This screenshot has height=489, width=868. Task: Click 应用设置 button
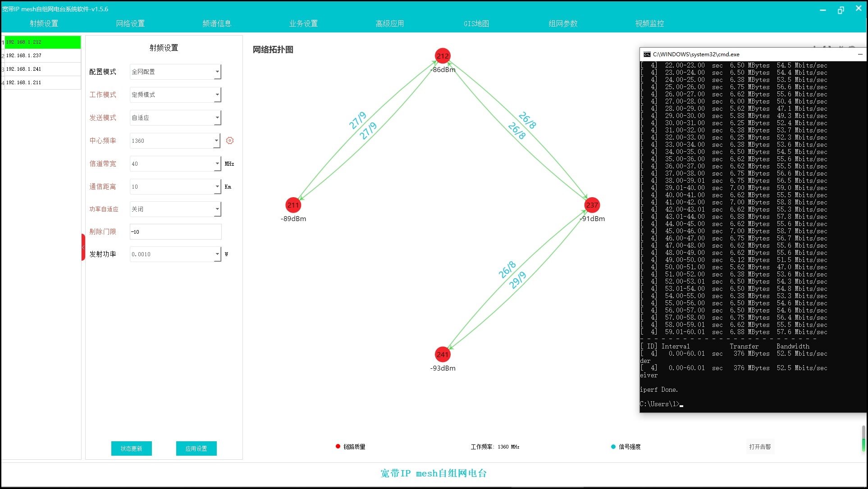196,448
